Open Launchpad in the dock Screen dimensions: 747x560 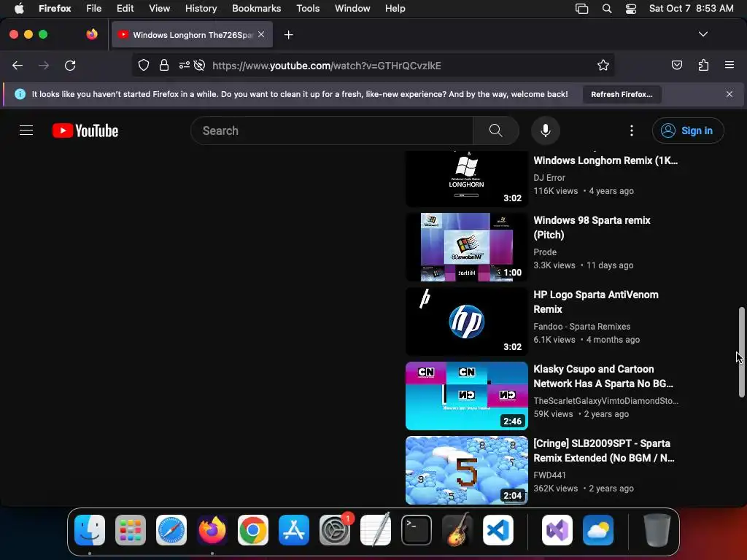pos(131,530)
